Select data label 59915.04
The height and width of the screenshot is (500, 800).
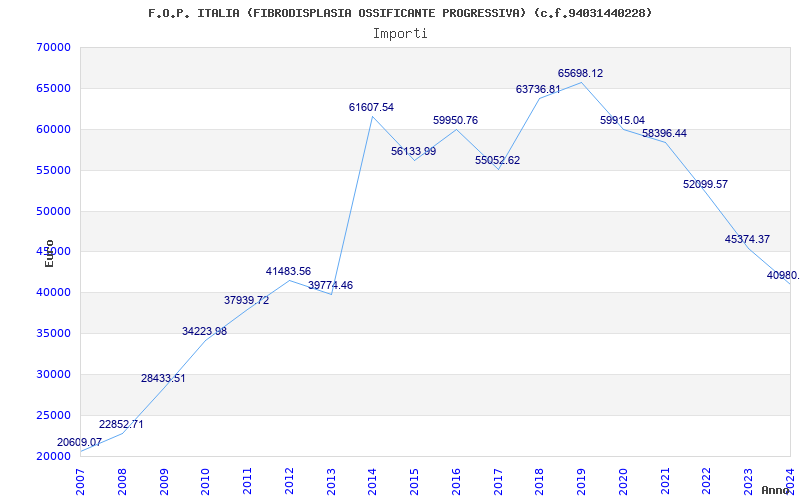(622, 120)
